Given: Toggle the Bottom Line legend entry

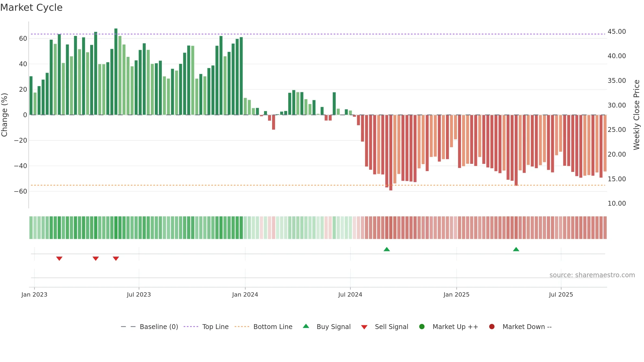Looking at the screenshot, I should tap(264, 327).
